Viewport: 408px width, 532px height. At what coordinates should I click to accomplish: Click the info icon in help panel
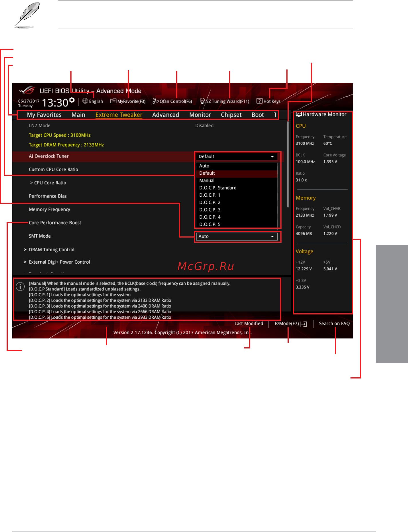(20, 286)
